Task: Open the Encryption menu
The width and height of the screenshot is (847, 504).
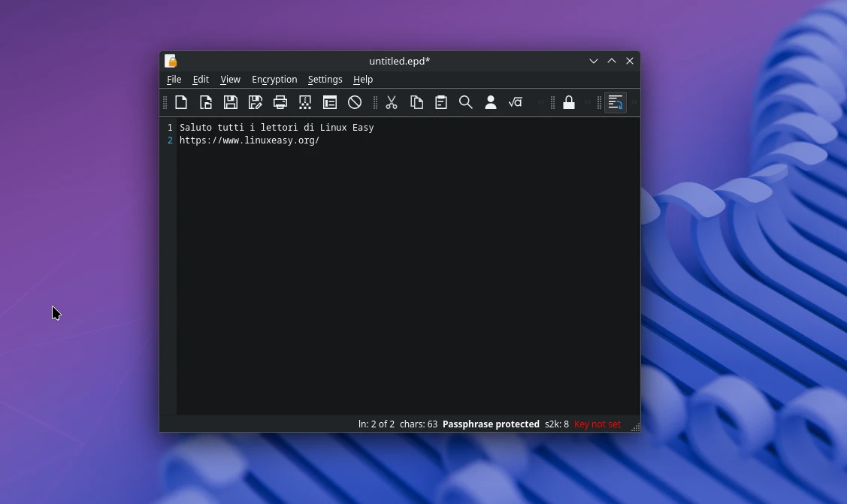Action: pos(274,79)
